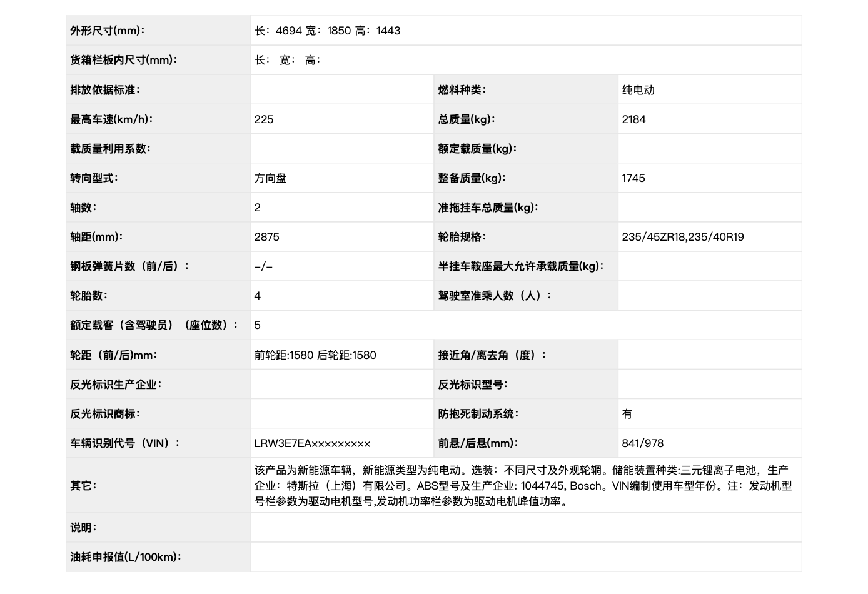Click the total mass value 2184
Viewport: 868px width, 594px height.
point(633,119)
